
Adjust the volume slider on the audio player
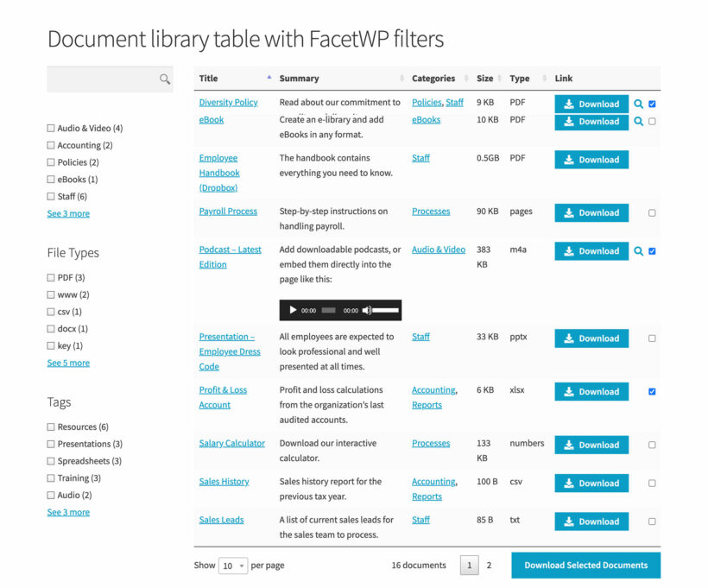coord(383,310)
